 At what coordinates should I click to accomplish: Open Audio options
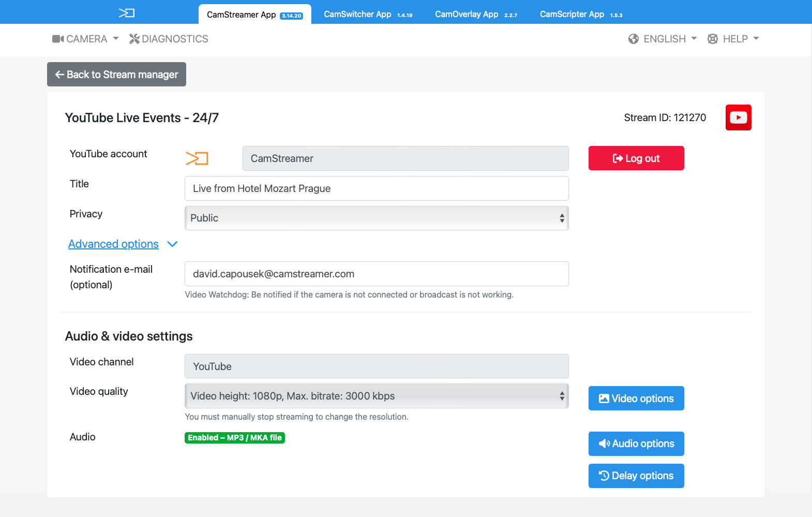(636, 444)
